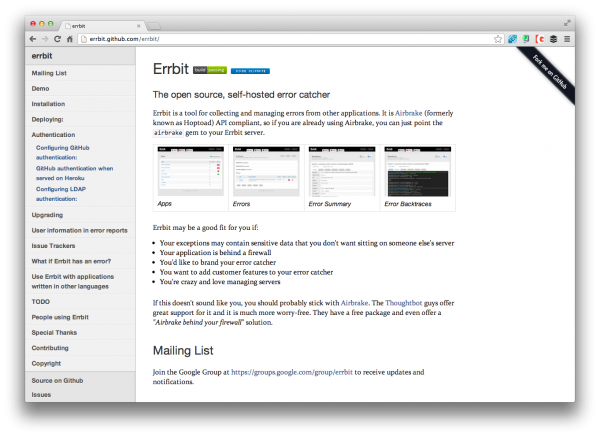Open People using Errbit in sidebar
The width and height of the screenshot is (600, 437).
(60, 317)
